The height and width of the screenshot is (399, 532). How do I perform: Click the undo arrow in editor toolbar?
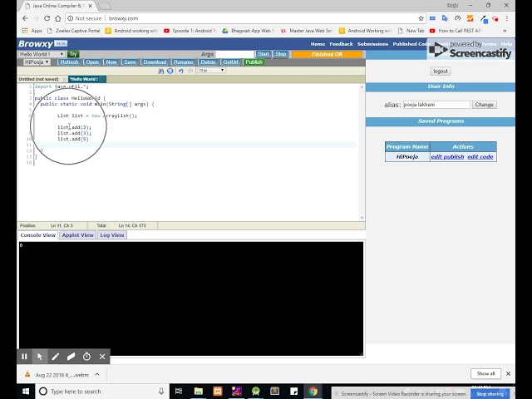pos(181,71)
